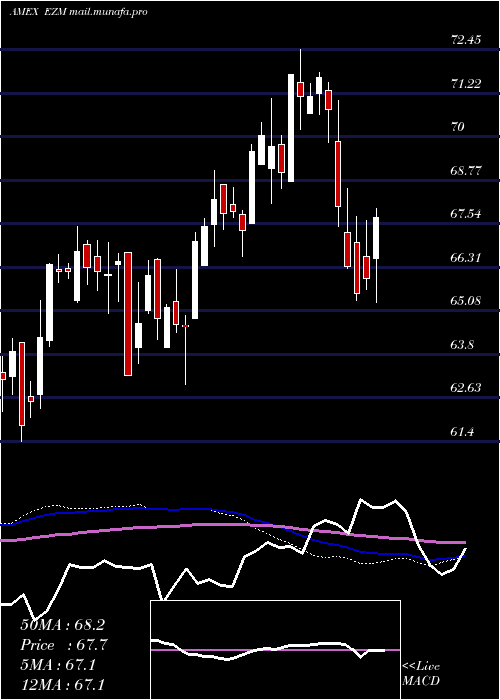This screenshot has height=700, width=500.
Task: Click inside the MACD inset chart box
Action: 275,650
